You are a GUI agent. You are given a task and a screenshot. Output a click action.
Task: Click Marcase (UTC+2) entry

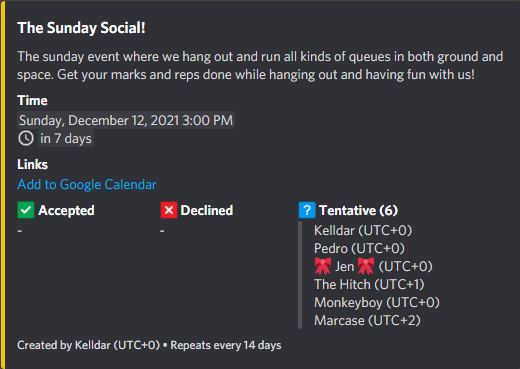point(367,321)
